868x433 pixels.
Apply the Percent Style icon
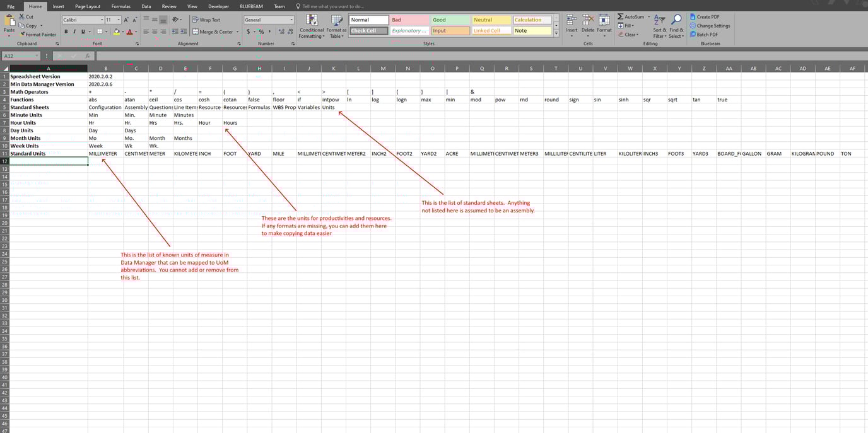point(262,31)
